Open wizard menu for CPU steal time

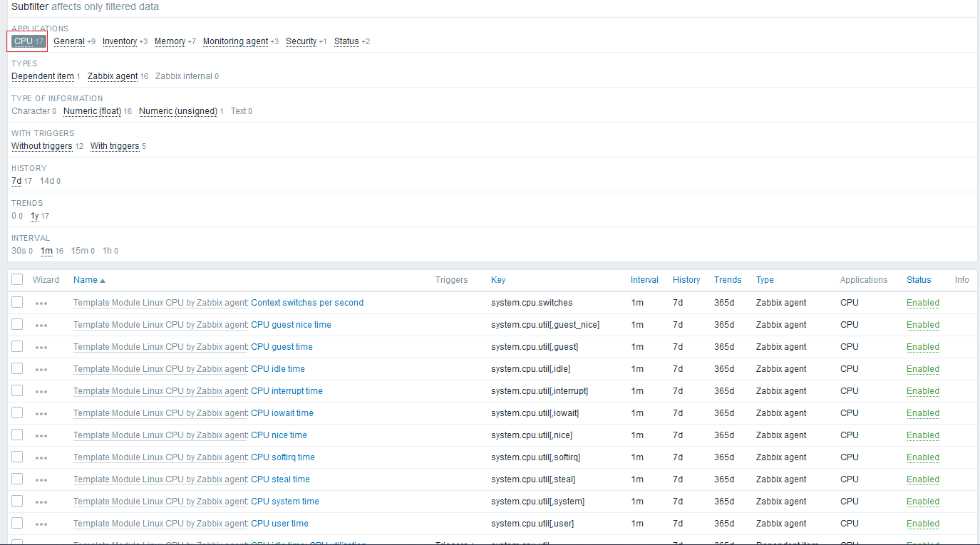[x=41, y=479]
